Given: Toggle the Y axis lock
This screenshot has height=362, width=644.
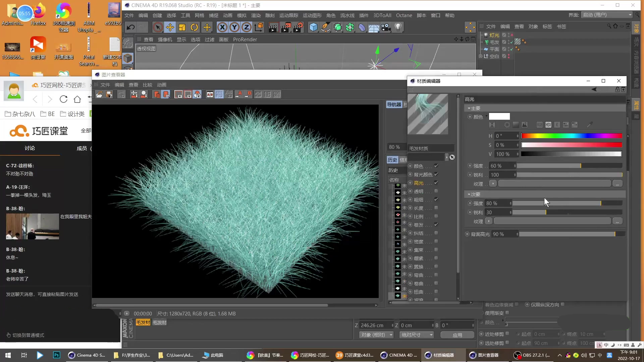Looking at the screenshot, I should coord(234,27).
